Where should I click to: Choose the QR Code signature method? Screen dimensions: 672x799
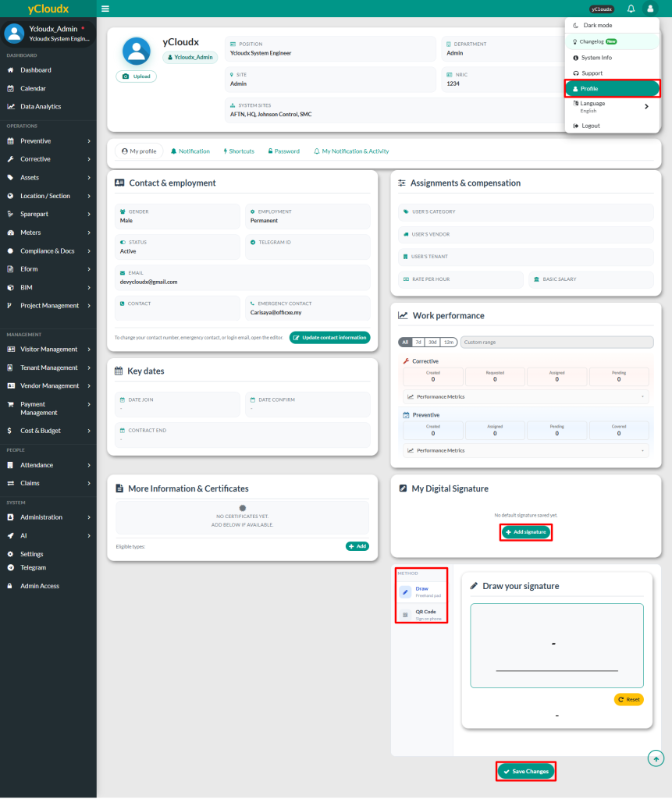click(x=421, y=615)
